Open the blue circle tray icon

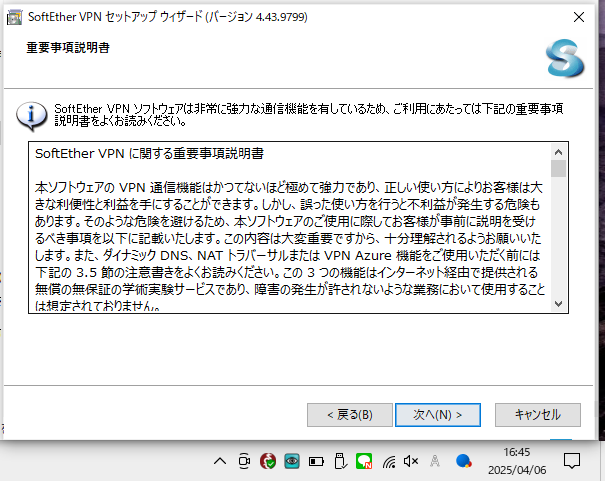(463, 461)
